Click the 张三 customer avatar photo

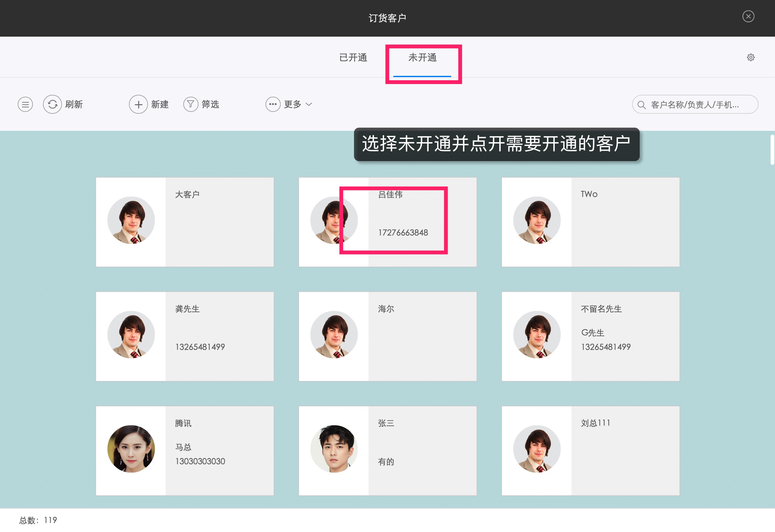coord(334,449)
